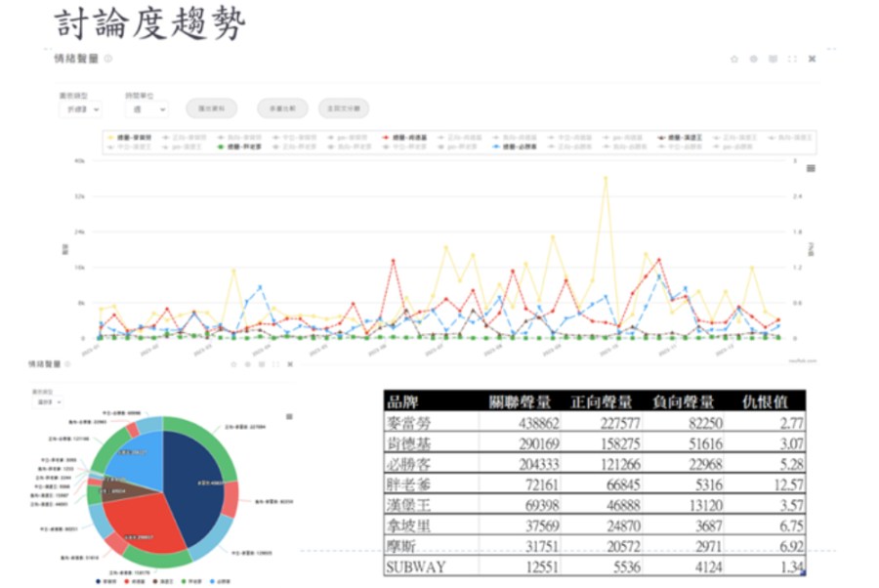
Task: Click the 24870 value in the table
Action: coord(623,525)
